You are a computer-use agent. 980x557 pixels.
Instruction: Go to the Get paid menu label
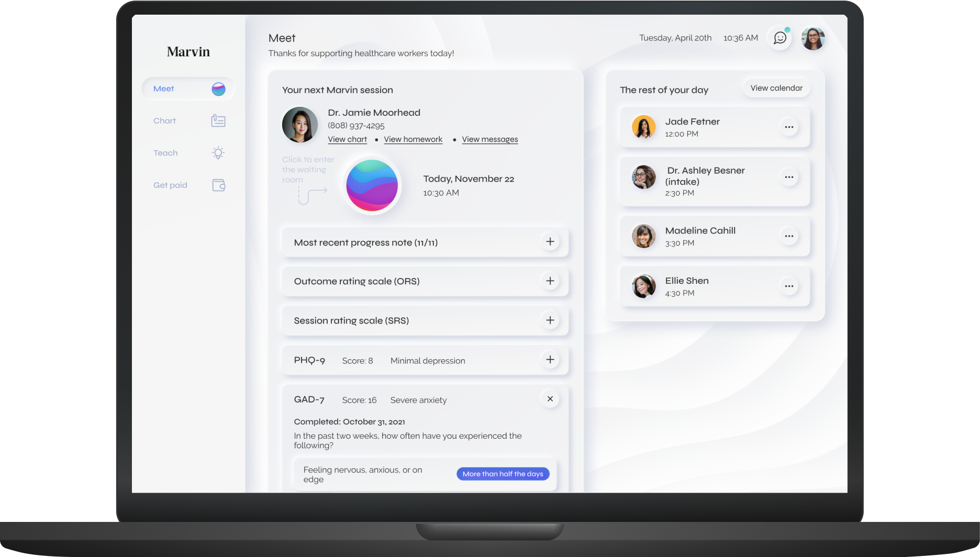[x=170, y=185]
